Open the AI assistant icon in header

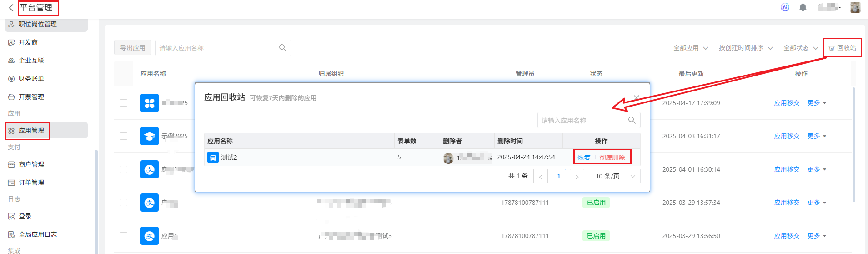[x=785, y=7]
